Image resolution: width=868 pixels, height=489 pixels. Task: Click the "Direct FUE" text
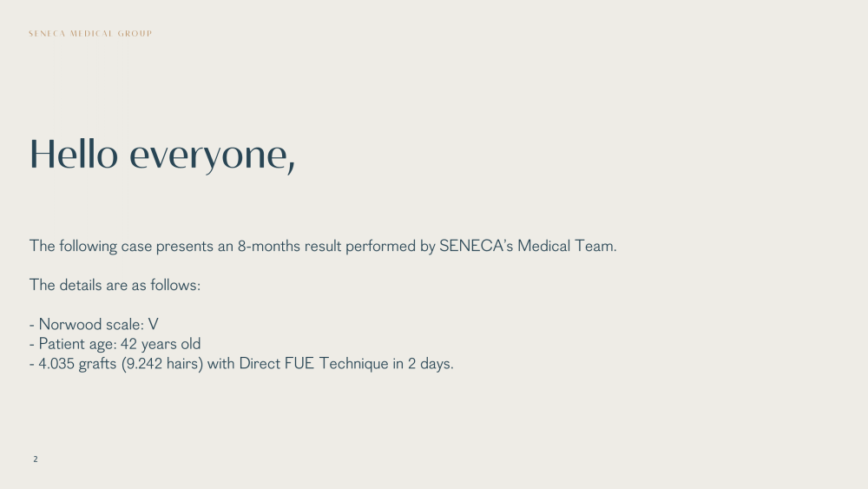point(277,364)
